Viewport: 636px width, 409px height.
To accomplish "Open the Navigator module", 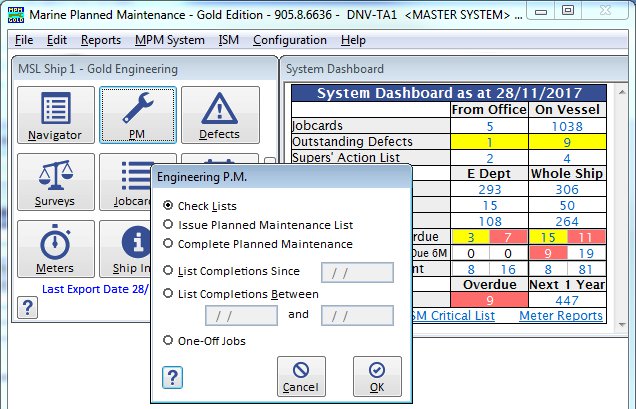I will 56,115.
